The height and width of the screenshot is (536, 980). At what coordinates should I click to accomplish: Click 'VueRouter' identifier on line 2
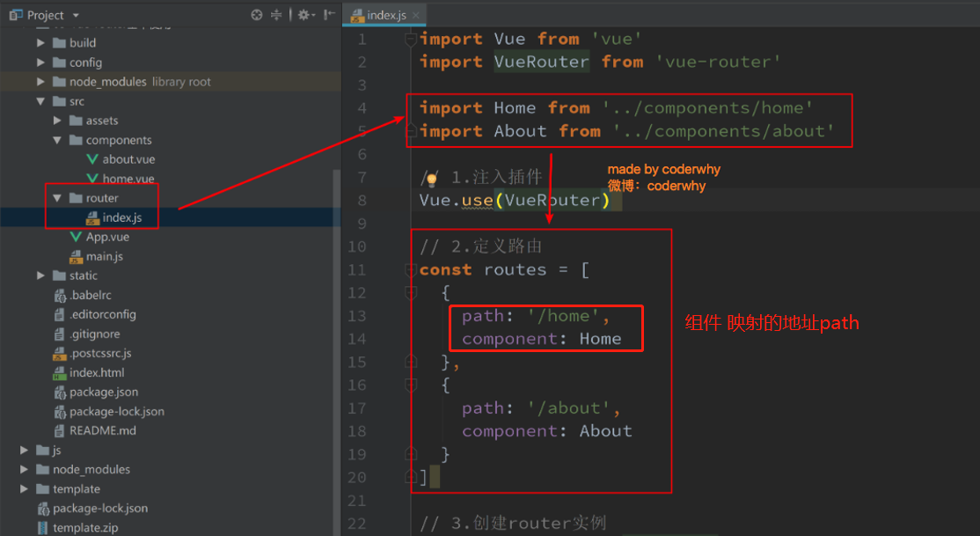pos(541,62)
